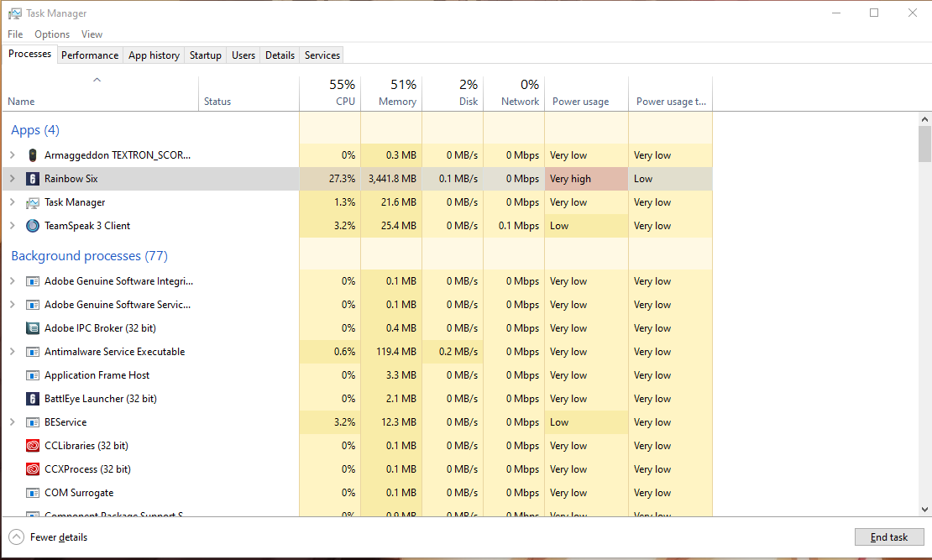
Task: Click the Task Manager process icon
Action: point(33,202)
